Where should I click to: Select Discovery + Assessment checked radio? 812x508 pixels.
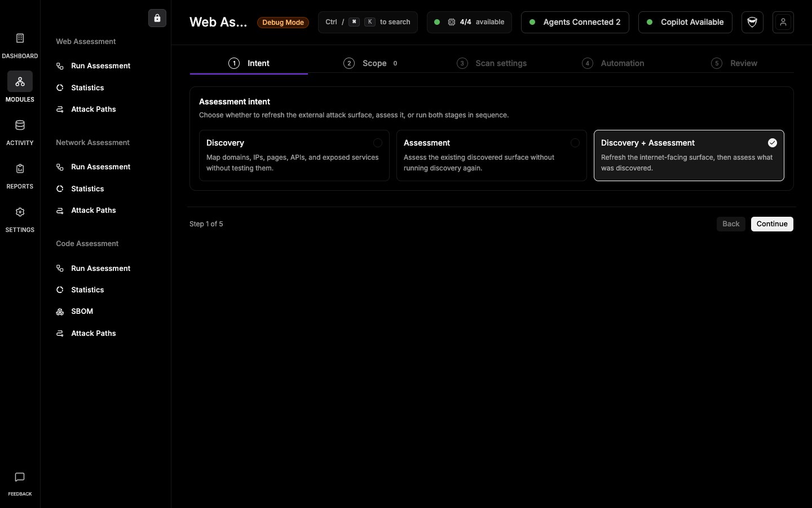773,143
